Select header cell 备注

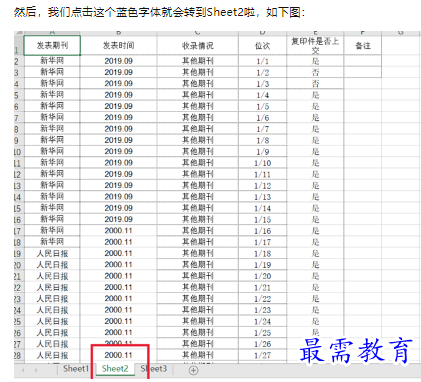363,45
